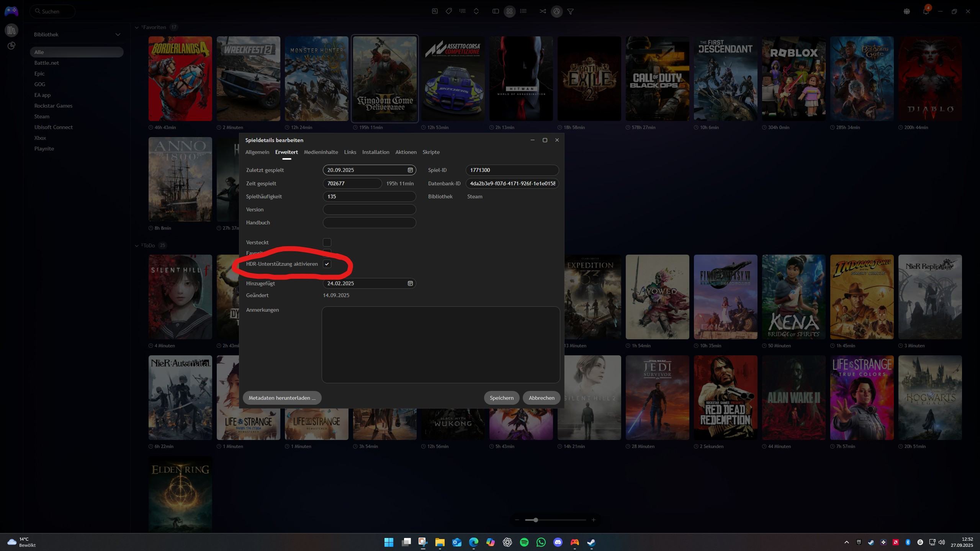Click Metadaten herunterladen button
The height and width of the screenshot is (551, 980).
click(x=282, y=398)
